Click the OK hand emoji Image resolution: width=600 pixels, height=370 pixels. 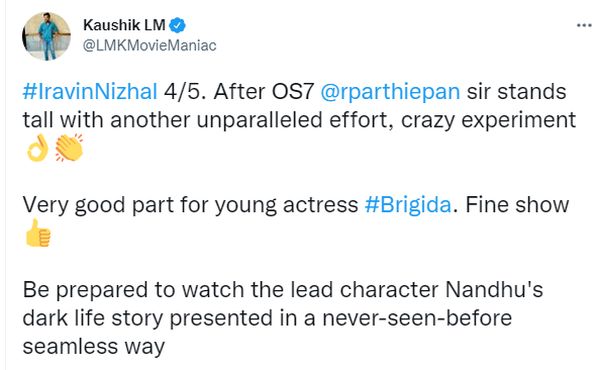click(x=38, y=148)
